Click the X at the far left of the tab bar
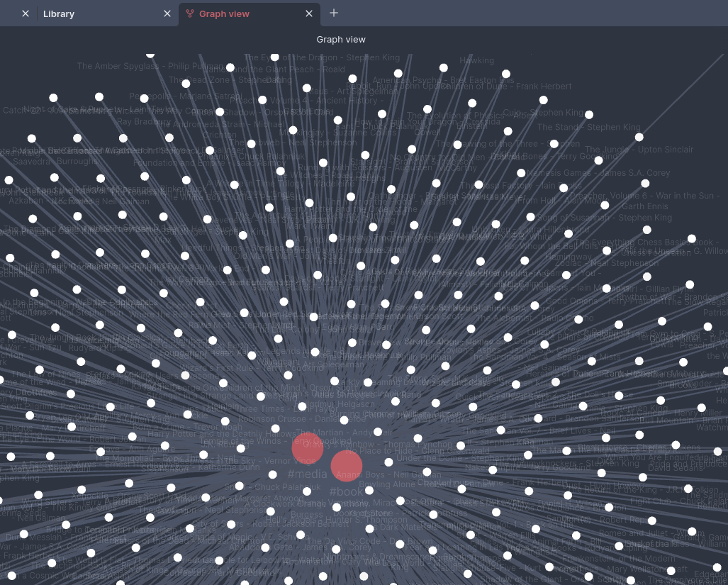The width and height of the screenshot is (728, 585). coord(26,13)
